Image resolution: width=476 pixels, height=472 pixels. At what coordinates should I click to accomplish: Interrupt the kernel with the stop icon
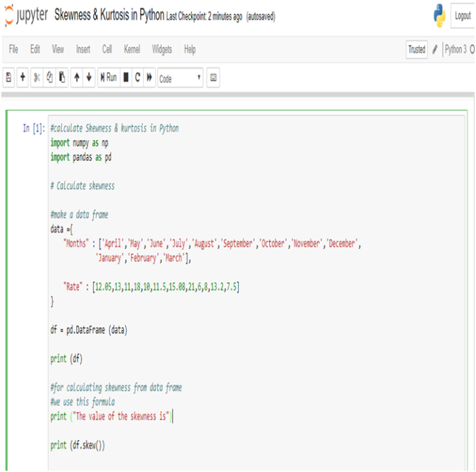pyautogui.click(x=126, y=78)
